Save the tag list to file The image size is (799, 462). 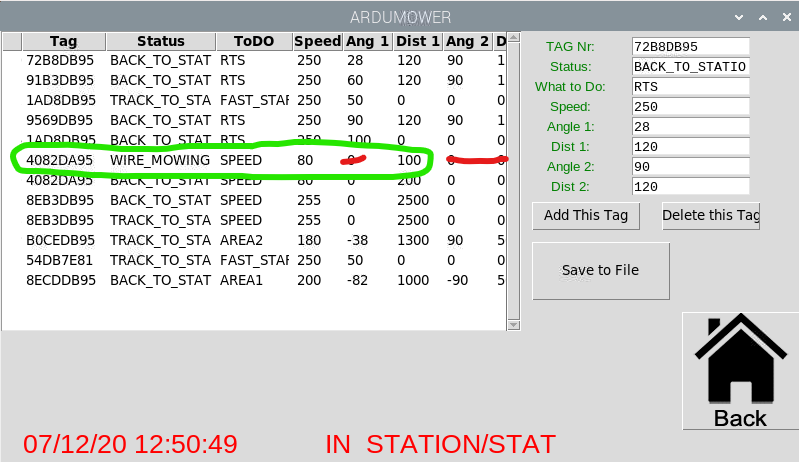pyautogui.click(x=601, y=270)
